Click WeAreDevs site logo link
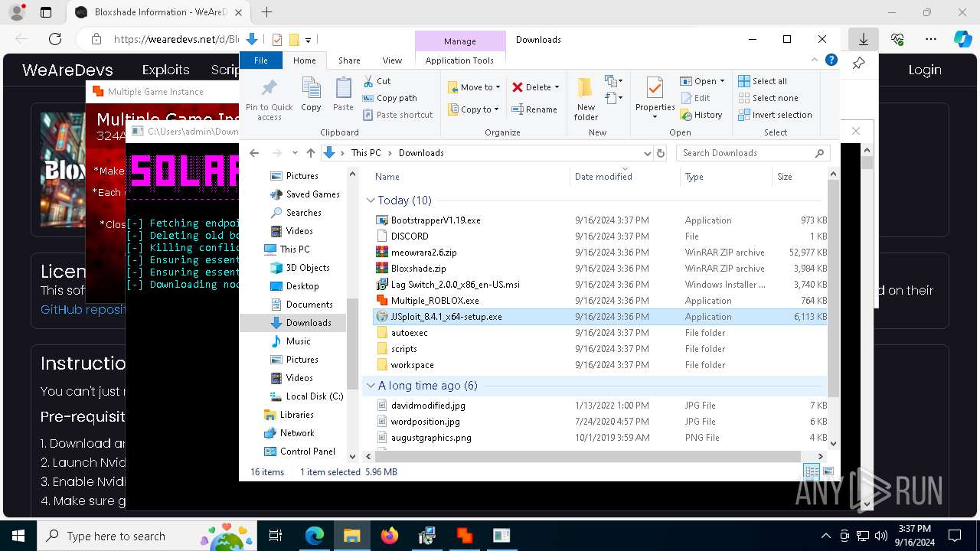Screen dimensions: 980x551 (67, 70)
